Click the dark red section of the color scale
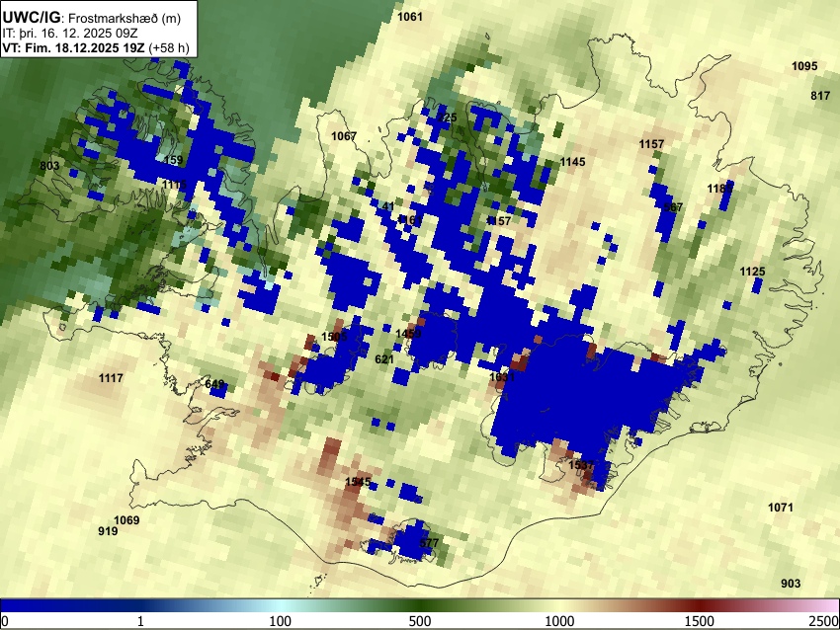The height and width of the screenshot is (630, 840). click(700, 605)
